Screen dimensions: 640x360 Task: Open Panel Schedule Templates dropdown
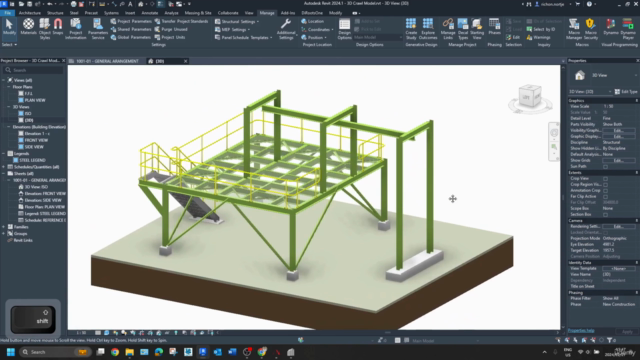(x=244, y=38)
